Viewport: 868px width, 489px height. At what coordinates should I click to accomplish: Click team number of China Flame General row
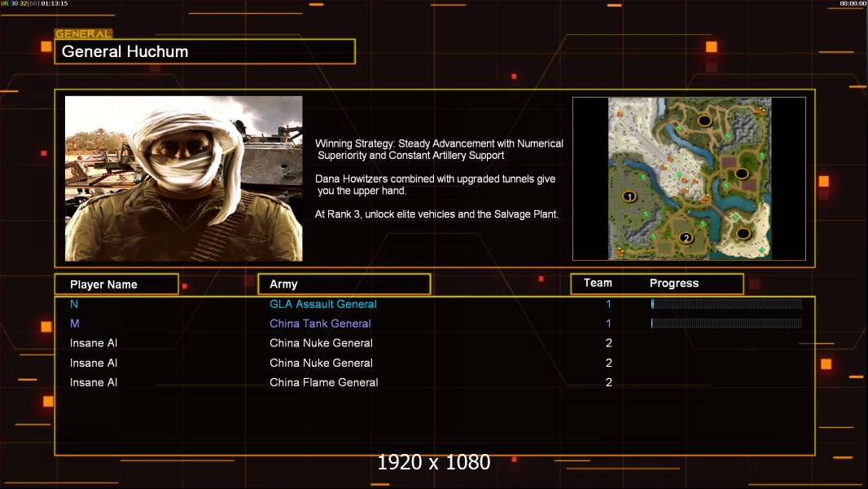(608, 382)
